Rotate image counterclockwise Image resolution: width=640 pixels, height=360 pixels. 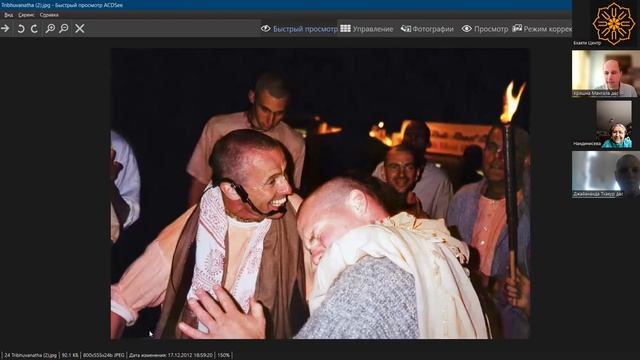pyautogui.click(x=20, y=29)
